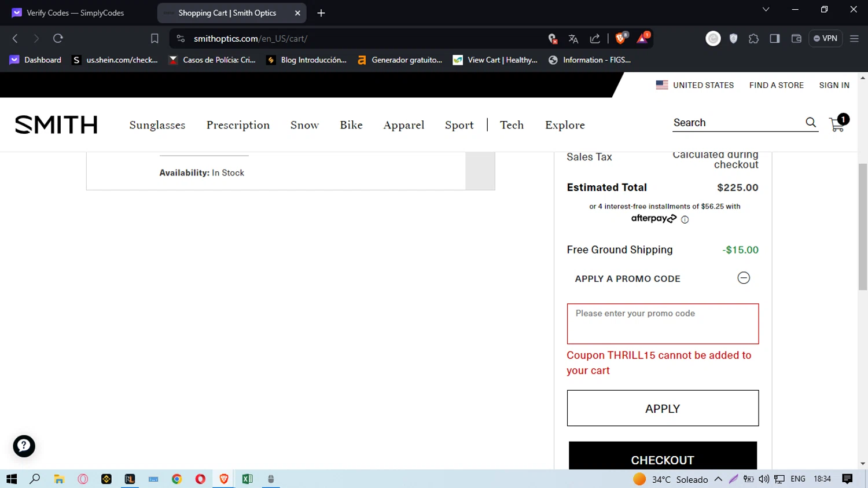
Task: Open a new browser tab
Action: [321, 13]
